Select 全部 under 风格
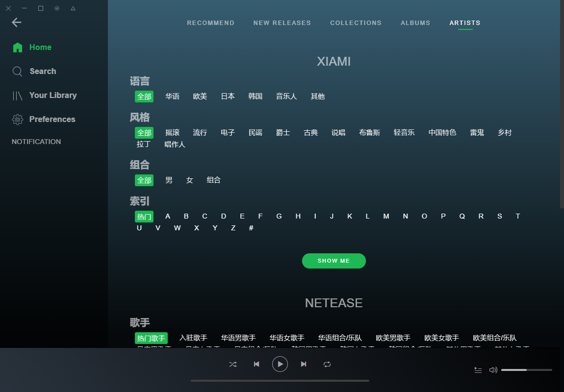The height and width of the screenshot is (392, 564). pyautogui.click(x=144, y=133)
